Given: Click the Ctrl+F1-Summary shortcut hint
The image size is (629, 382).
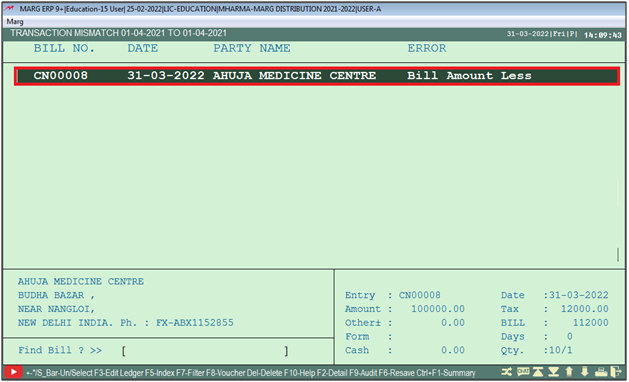Looking at the screenshot, I should coord(446,373).
